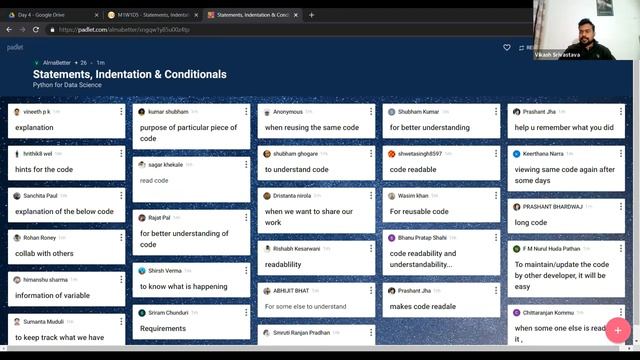Image resolution: width=640 pixels, height=360 pixels.
Task: Open more options on Rajat Pal's post
Action: point(246,218)
